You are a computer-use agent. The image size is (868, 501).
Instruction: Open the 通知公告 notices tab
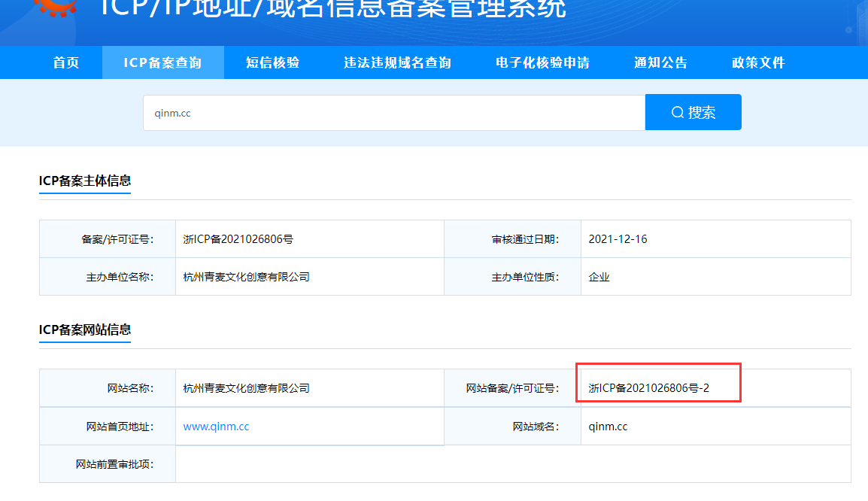(660, 62)
